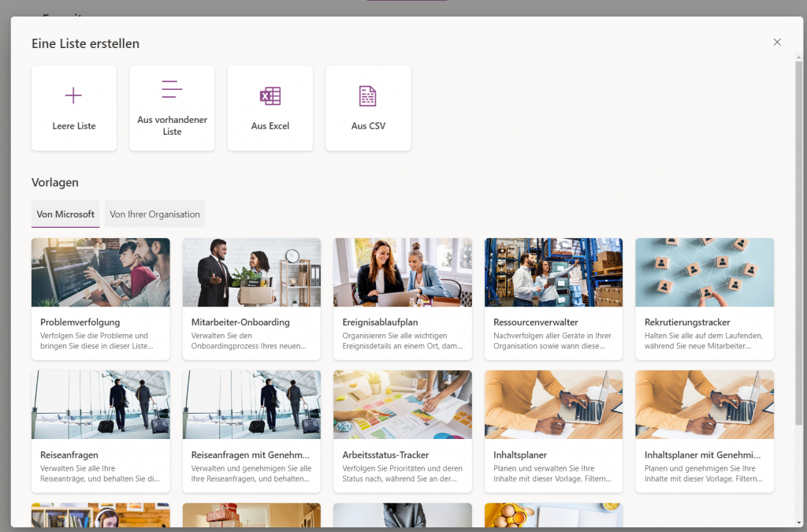Click the list icon above Aus vorhandener Liste
The image size is (807, 532).
click(x=172, y=89)
